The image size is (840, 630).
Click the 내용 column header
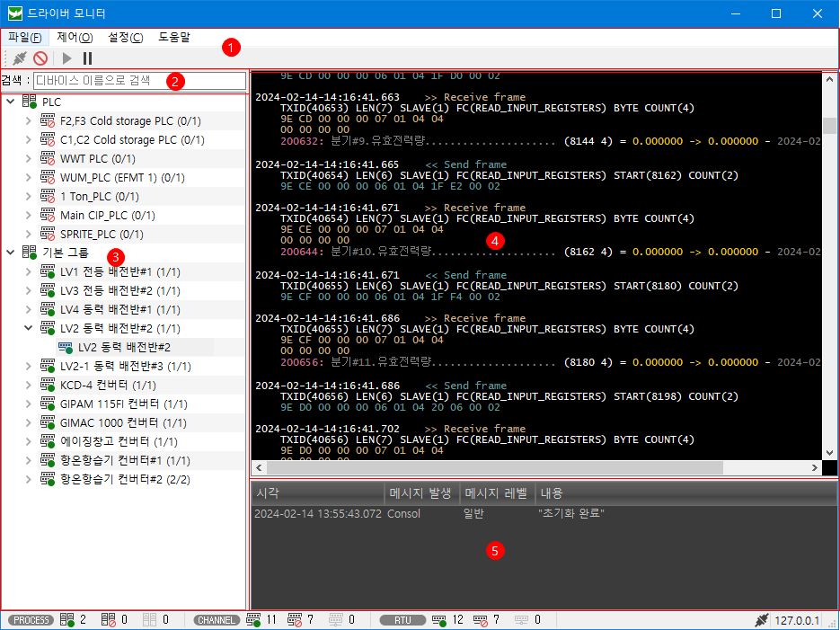[x=685, y=493]
